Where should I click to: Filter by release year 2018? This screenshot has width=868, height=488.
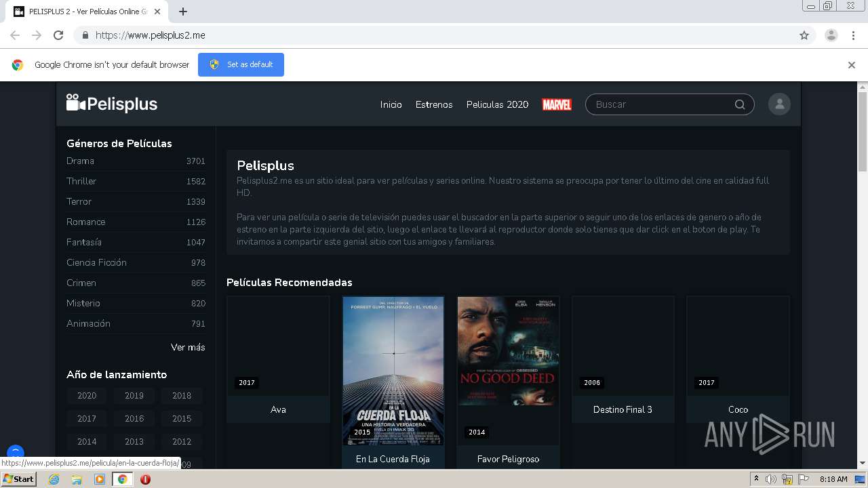182,396
